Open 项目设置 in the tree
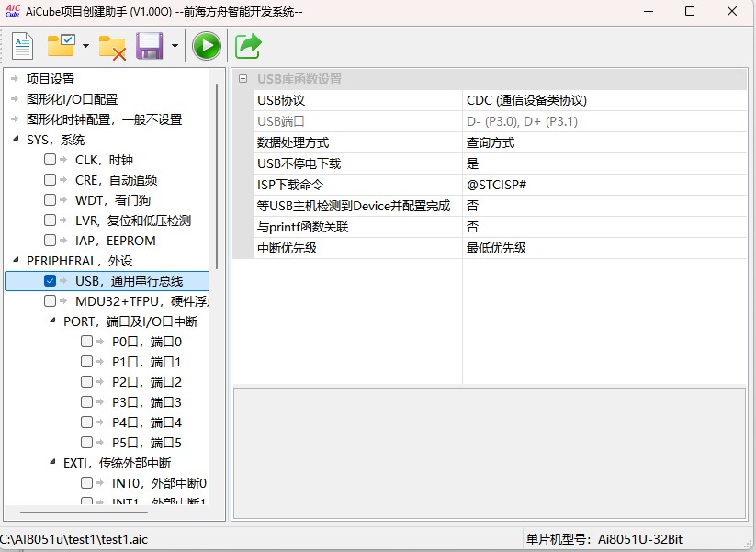 click(51, 79)
